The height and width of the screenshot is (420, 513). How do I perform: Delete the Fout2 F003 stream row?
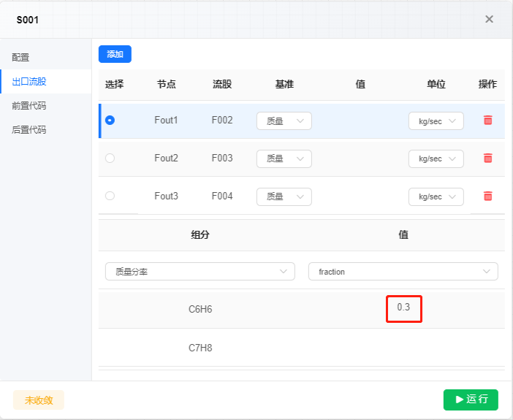click(487, 159)
